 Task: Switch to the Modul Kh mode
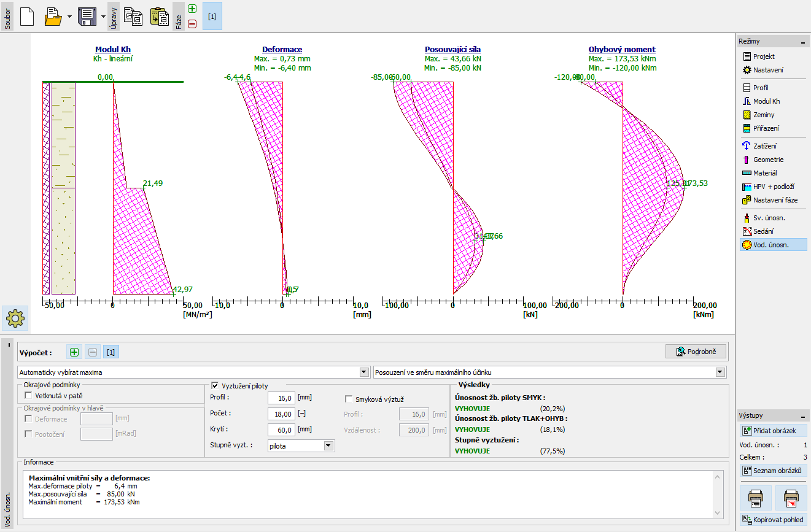tap(772, 101)
